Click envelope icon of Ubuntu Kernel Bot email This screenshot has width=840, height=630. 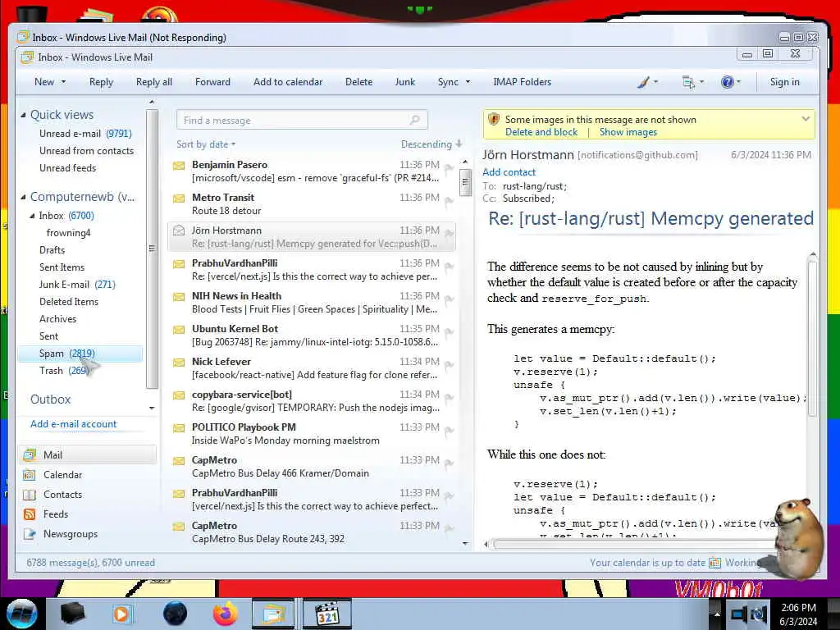click(x=179, y=329)
